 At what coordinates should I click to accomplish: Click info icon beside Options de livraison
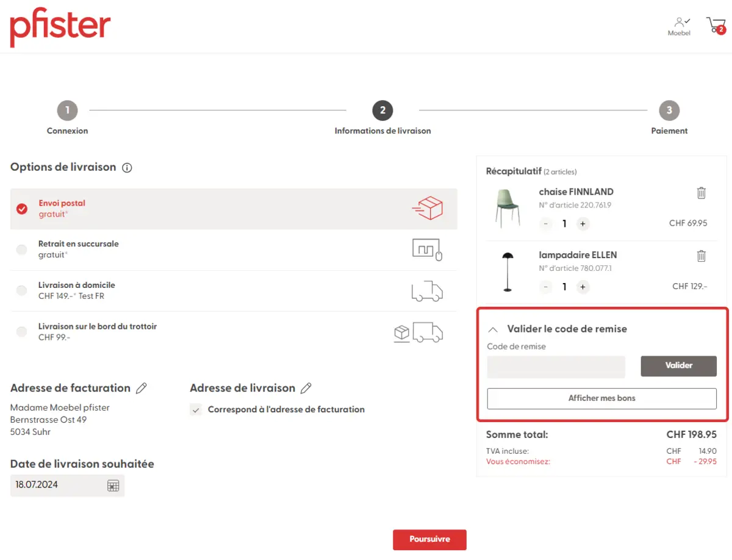[127, 168]
